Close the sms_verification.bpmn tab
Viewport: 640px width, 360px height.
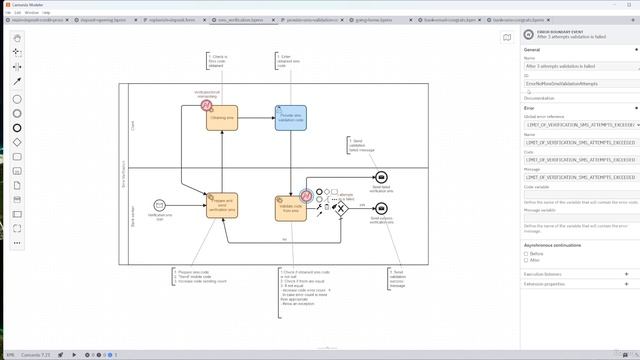pos(273,20)
